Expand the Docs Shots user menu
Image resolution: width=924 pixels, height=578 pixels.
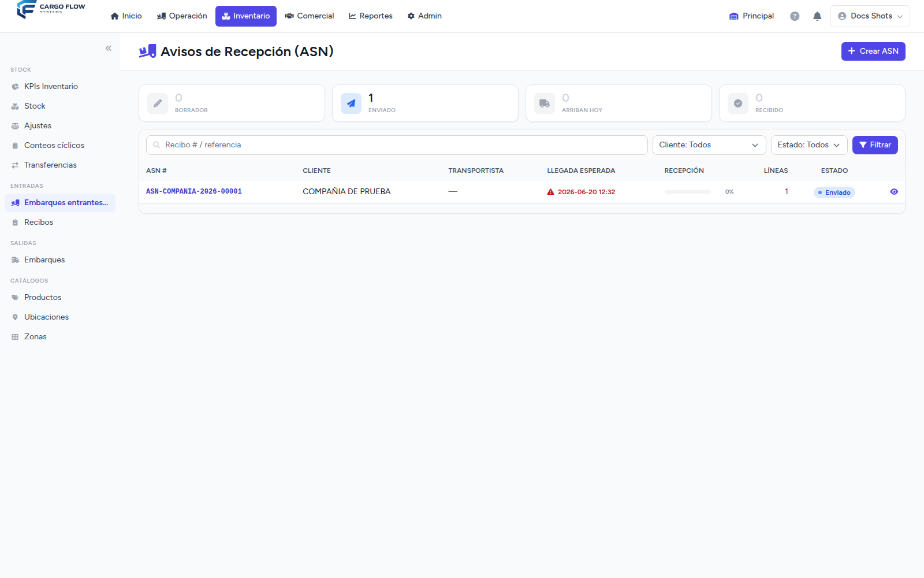click(870, 16)
